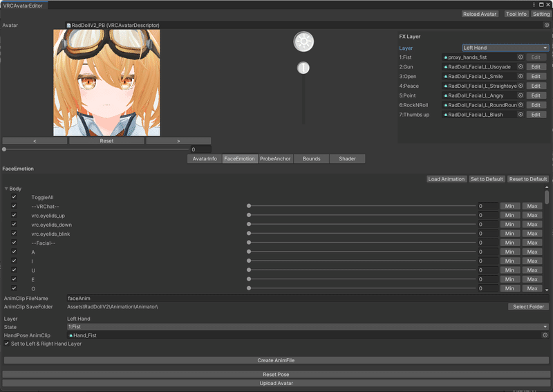Click the VRCAvatarEditor window tab
The height and width of the screenshot is (392, 553).
[x=24, y=6]
